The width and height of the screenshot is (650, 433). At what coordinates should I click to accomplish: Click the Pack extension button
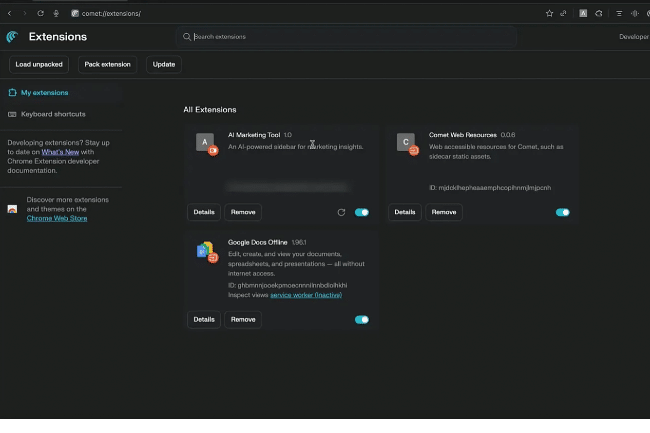107,64
